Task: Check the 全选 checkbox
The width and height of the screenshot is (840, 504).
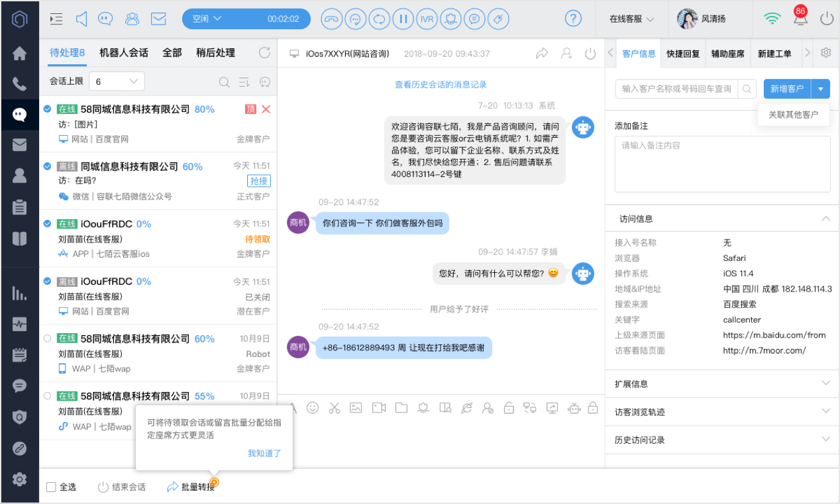Action: pos(51,487)
